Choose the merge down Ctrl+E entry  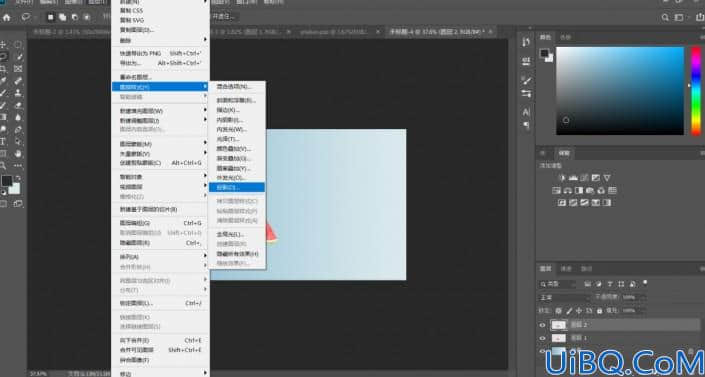[161, 340]
